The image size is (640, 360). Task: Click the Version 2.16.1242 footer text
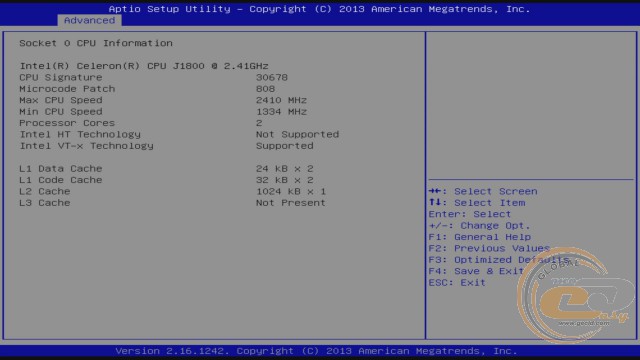tap(316, 351)
